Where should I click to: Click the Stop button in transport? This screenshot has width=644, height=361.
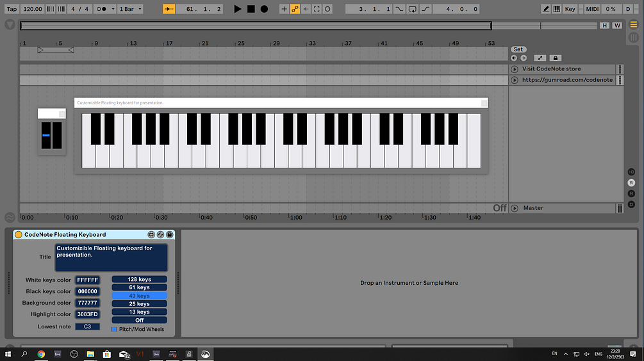251,8
